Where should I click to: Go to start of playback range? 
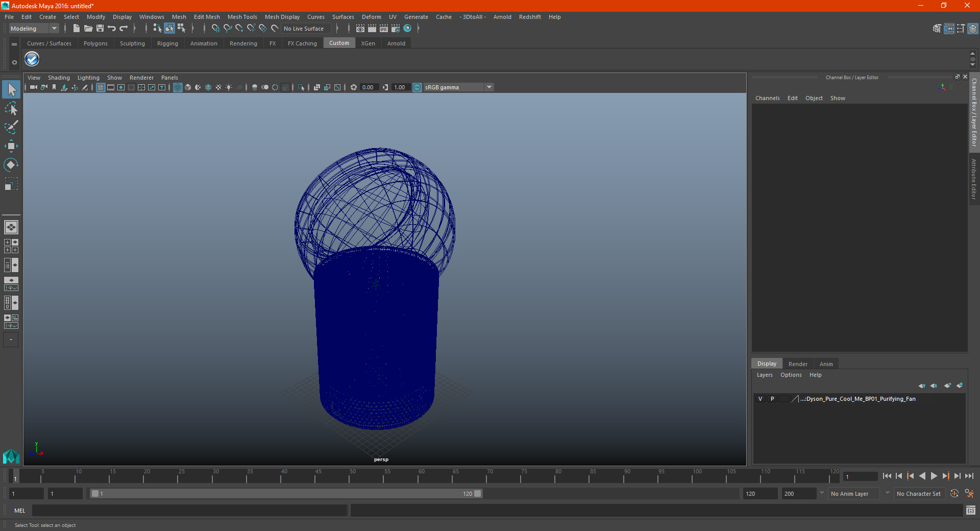click(x=887, y=476)
